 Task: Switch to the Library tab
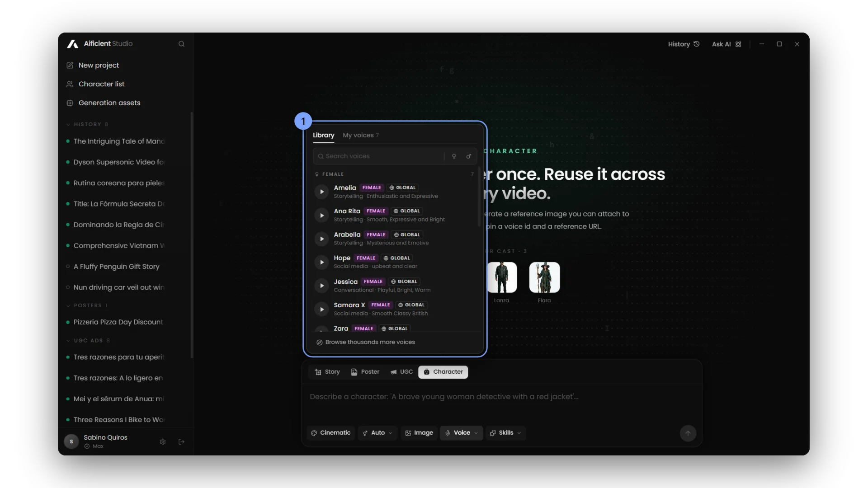[x=324, y=136]
